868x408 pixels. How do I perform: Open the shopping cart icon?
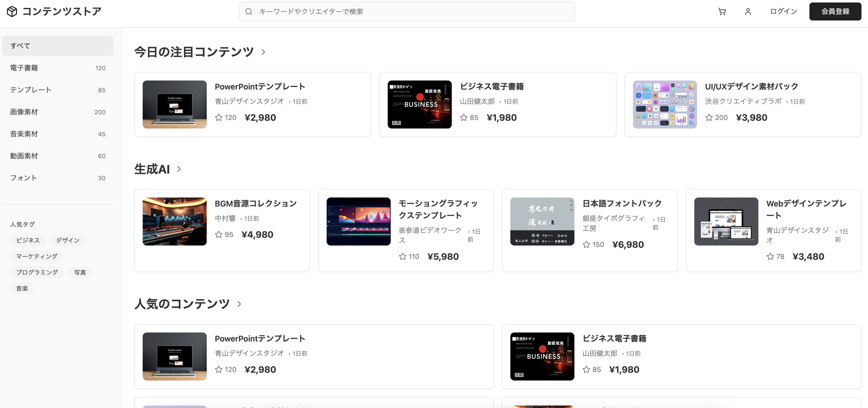tap(722, 11)
